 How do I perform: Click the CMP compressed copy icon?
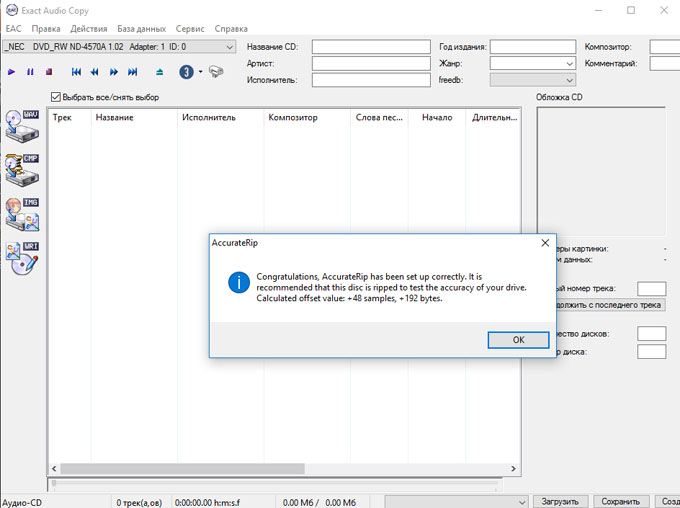pyautogui.click(x=22, y=170)
